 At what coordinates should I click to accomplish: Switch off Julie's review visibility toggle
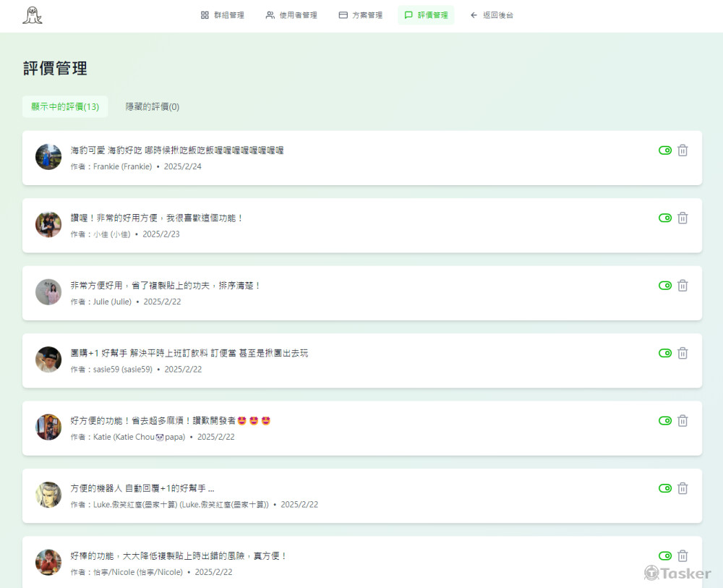(665, 286)
